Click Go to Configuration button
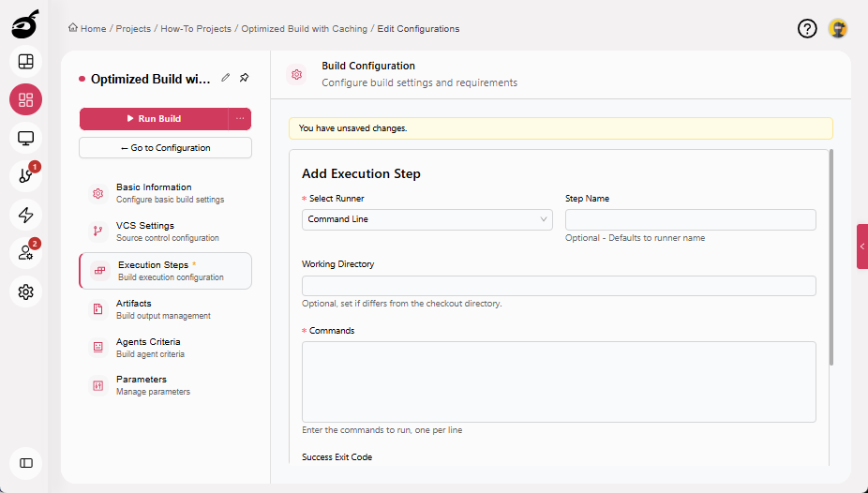868x493 pixels. pyautogui.click(x=165, y=148)
